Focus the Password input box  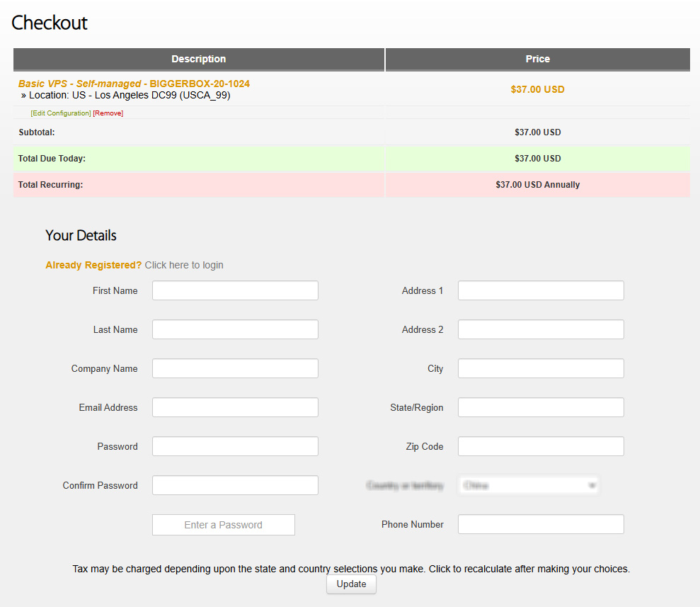(235, 446)
